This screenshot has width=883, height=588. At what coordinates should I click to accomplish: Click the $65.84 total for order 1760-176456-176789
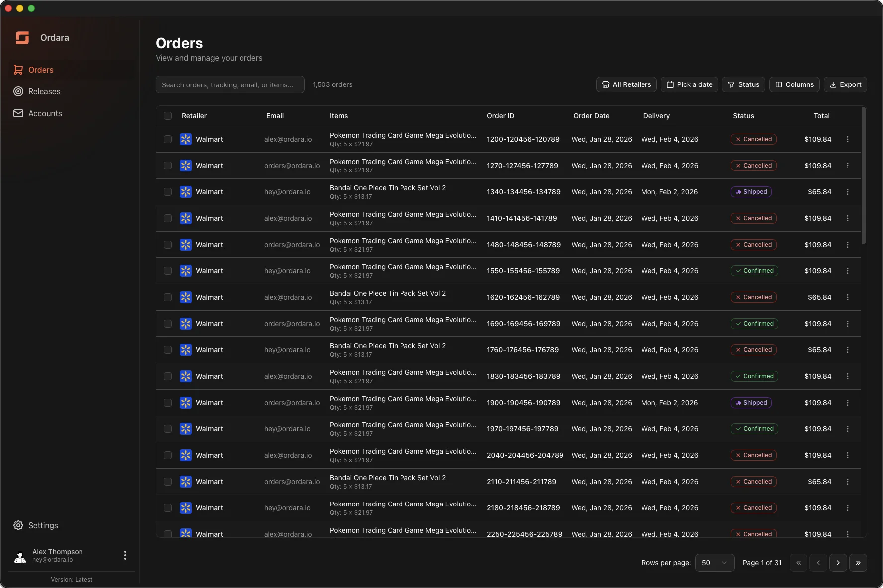[819, 350]
